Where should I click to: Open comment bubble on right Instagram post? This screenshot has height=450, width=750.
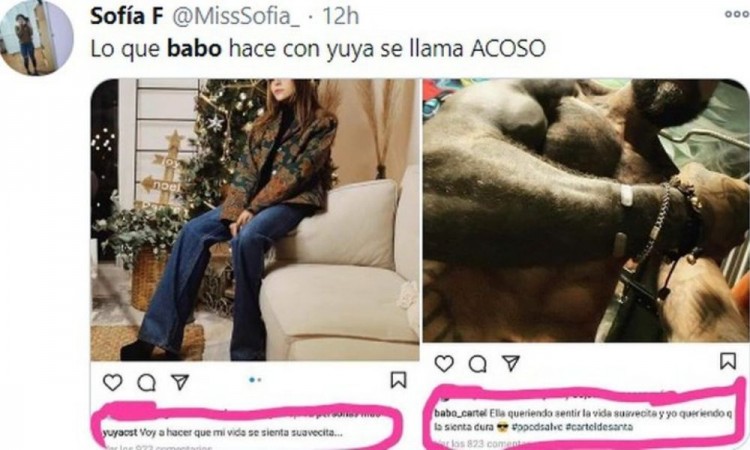click(477, 364)
